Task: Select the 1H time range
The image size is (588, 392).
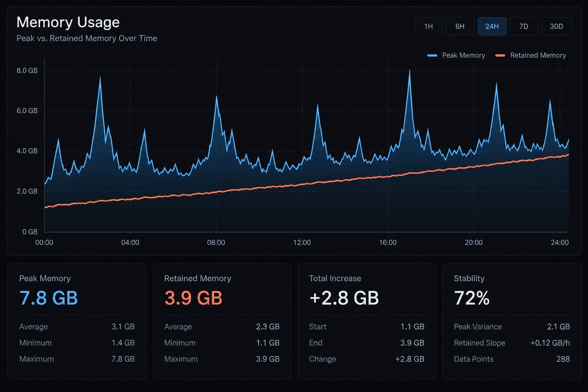Action: [428, 26]
